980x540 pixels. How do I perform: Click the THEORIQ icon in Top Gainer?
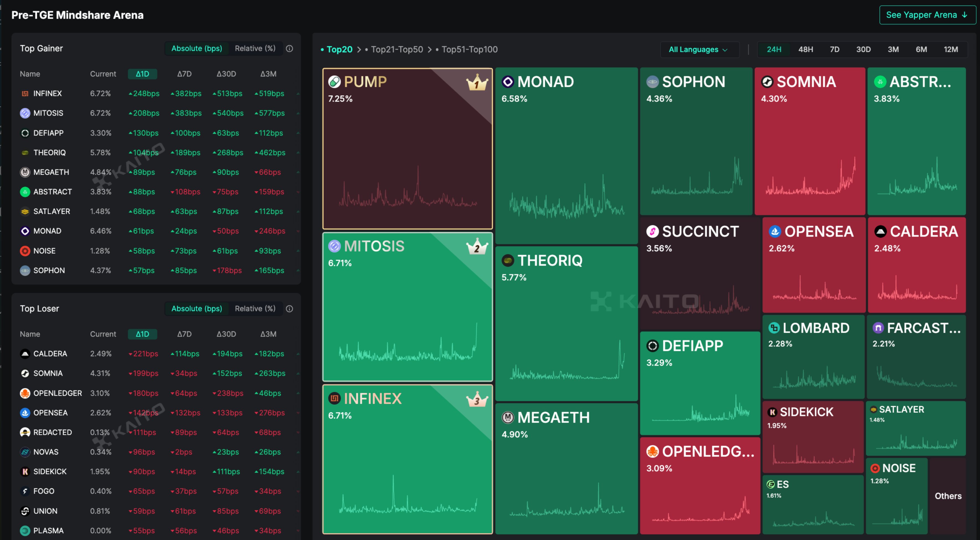point(25,153)
